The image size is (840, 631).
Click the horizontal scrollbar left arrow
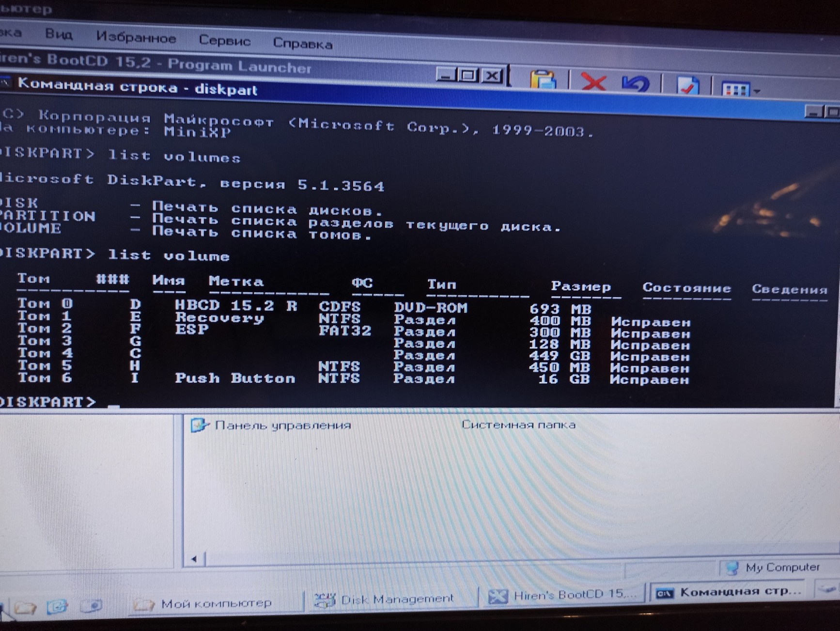click(x=194, y=559)
